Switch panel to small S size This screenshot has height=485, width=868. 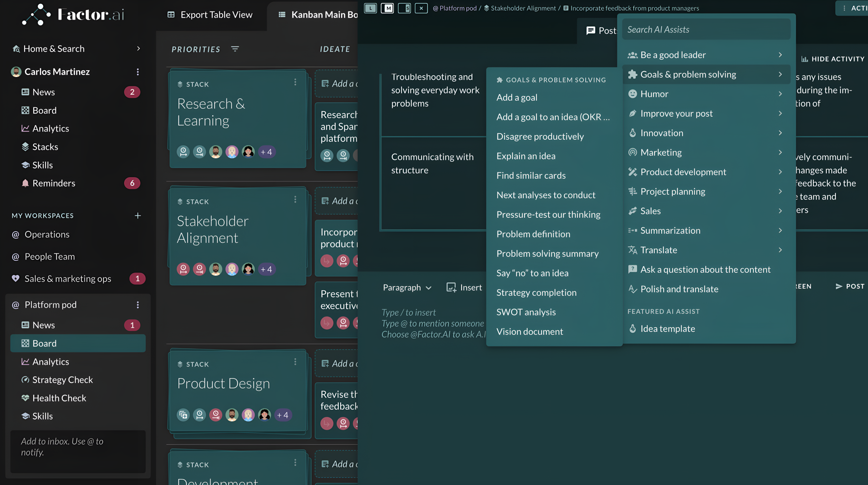(x=405, y=8)
